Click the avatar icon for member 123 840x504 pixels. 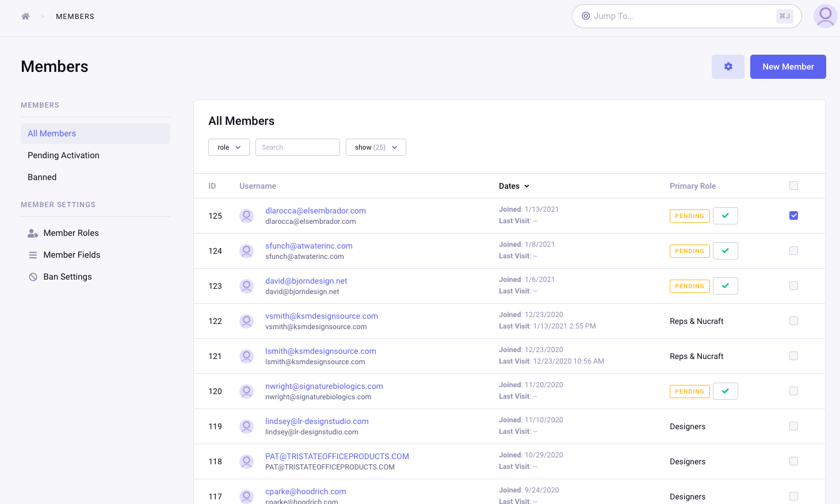click(x=247, y=286)
